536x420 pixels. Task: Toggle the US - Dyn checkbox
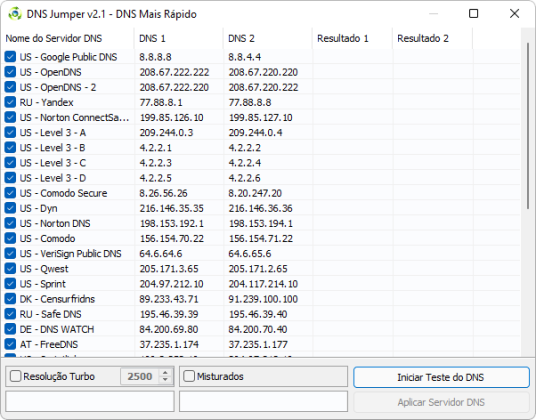point(10,208)
